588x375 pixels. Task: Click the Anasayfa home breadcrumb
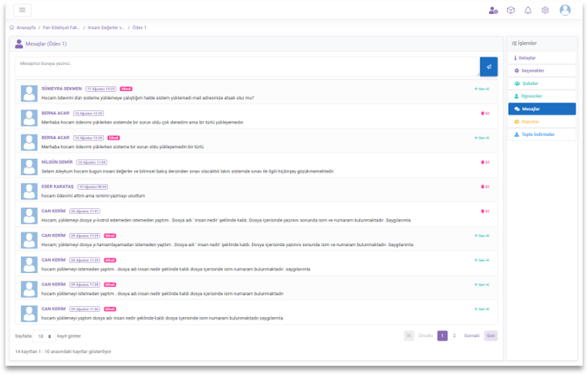tap(24, 28)
